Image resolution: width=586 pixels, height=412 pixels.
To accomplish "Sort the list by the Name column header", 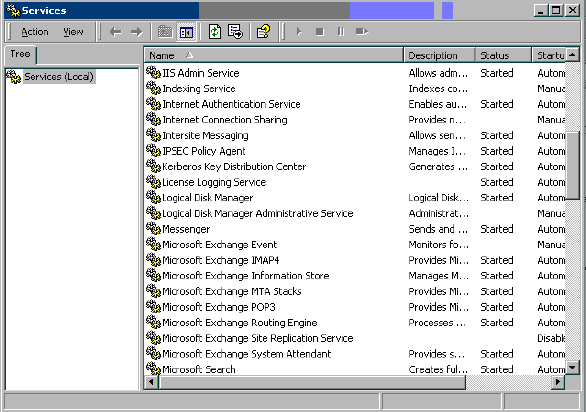I will point(274,55).
